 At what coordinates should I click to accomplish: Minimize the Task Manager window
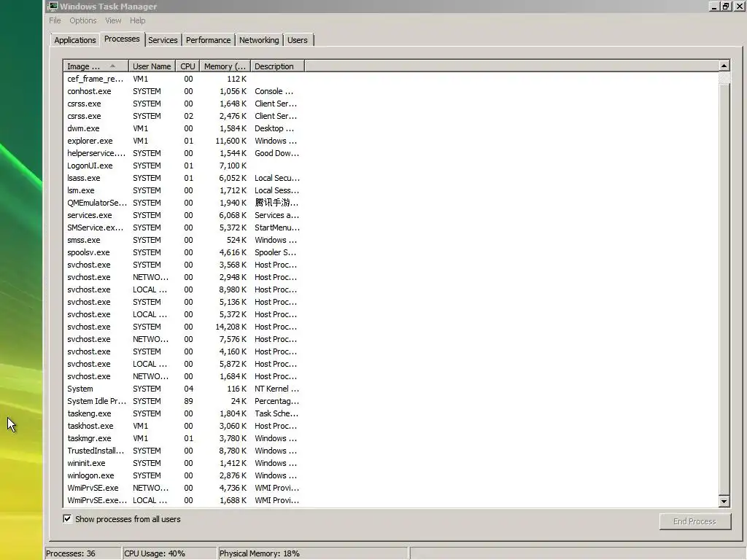point(713,6)
